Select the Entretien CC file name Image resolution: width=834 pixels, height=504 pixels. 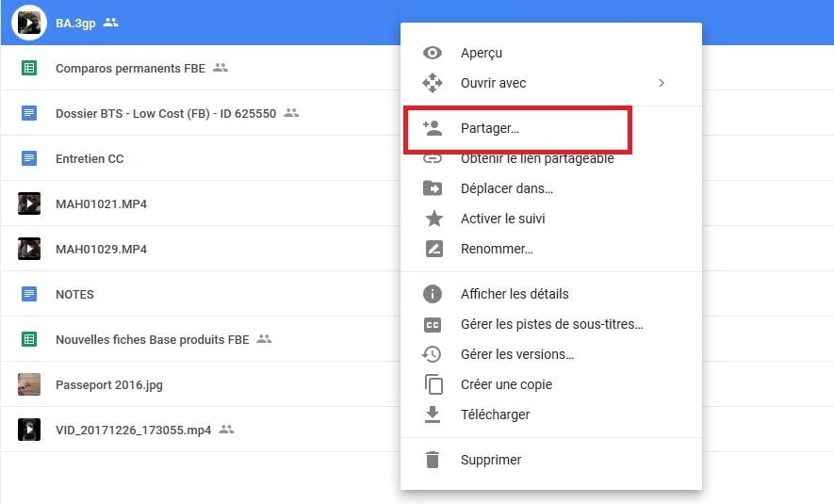(90, 158)
